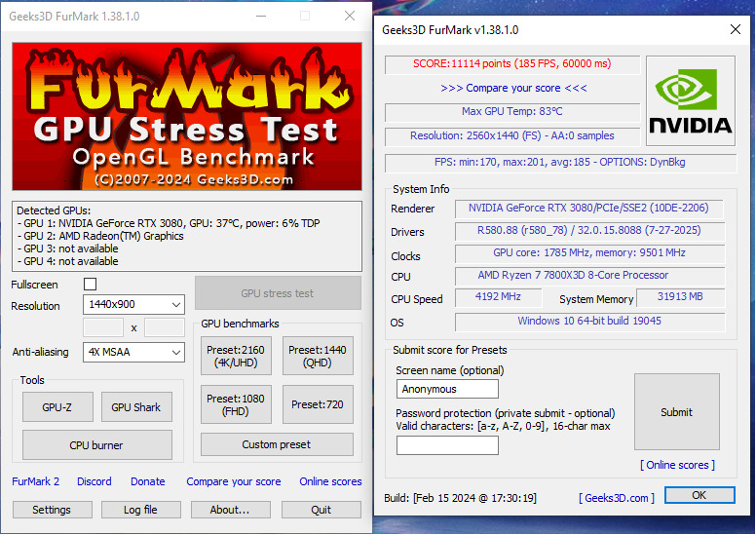Launch the GPU-Z tool
The height and width of the screenshot is (535, 756).
[x=57, y=407]
